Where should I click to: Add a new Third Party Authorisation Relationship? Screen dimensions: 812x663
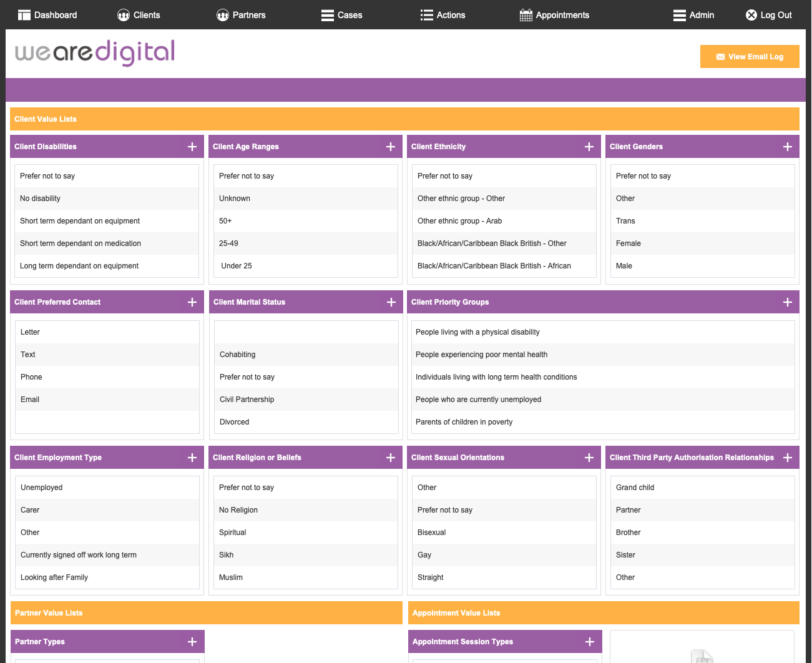tap(788, 458)
